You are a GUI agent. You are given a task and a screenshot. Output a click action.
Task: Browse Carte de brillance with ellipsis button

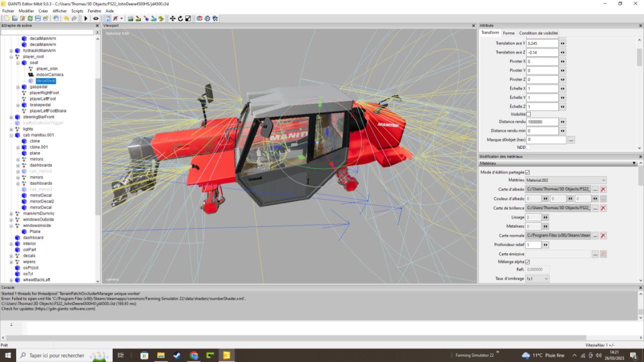tap(595, 208)
